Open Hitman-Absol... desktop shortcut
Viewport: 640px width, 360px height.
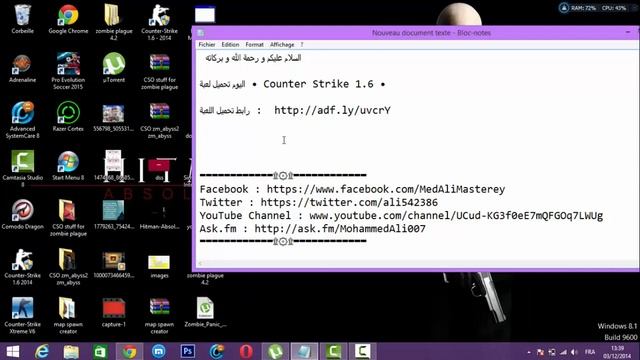(x=159, y=218)
